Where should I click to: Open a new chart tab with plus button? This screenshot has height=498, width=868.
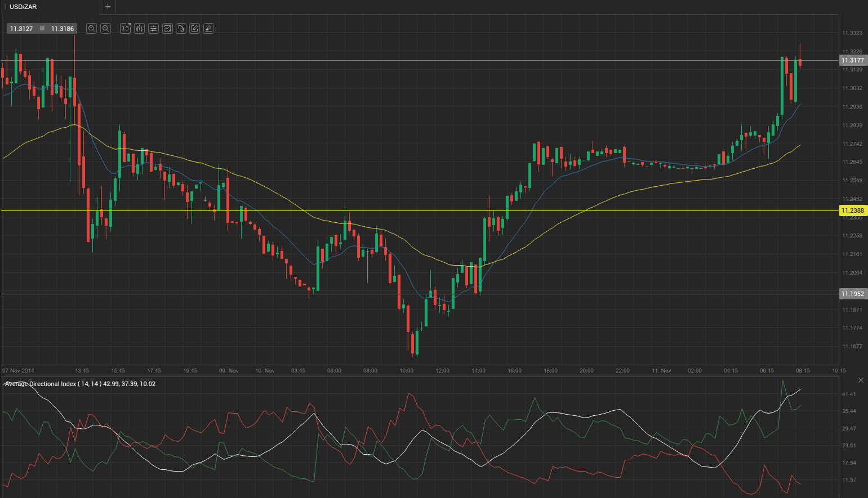[107, 7]
